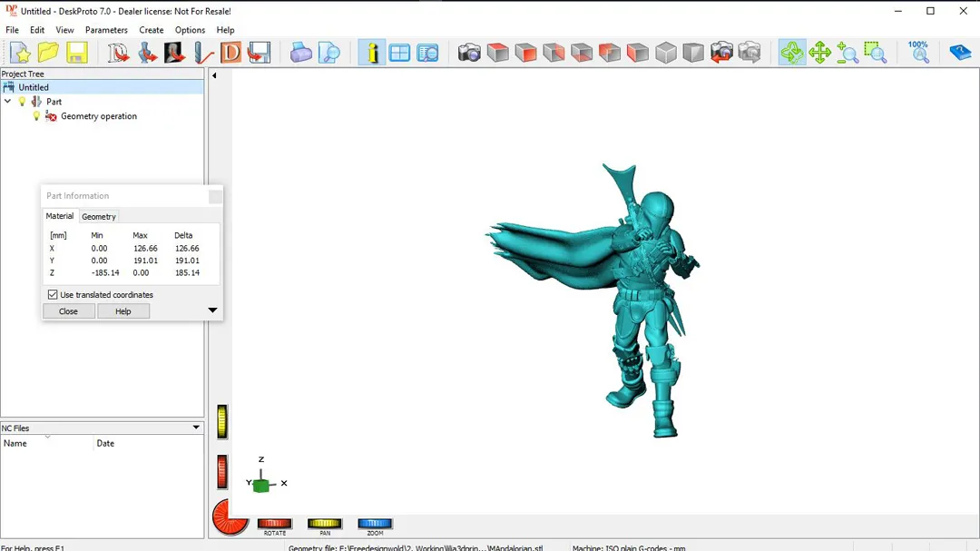Activate the green four-arrow pan icon

pyautogui.click(x=819, y=54)
